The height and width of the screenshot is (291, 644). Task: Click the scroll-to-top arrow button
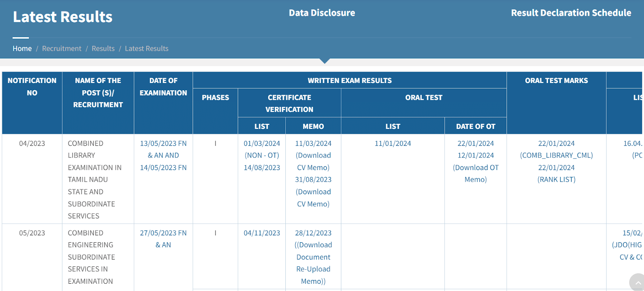(x=637, y=283)
